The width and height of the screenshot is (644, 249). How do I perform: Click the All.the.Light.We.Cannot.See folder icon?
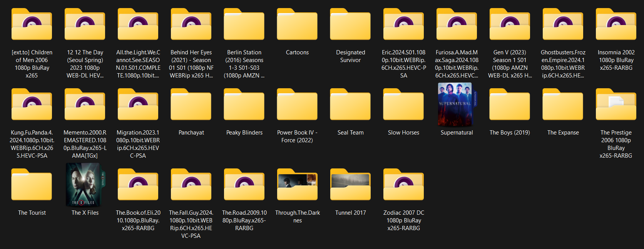[138, 24]
